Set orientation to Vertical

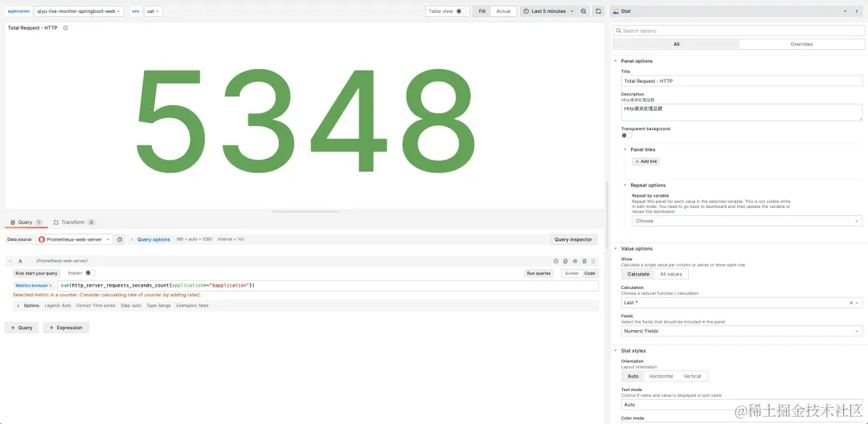tap(692, 376)
